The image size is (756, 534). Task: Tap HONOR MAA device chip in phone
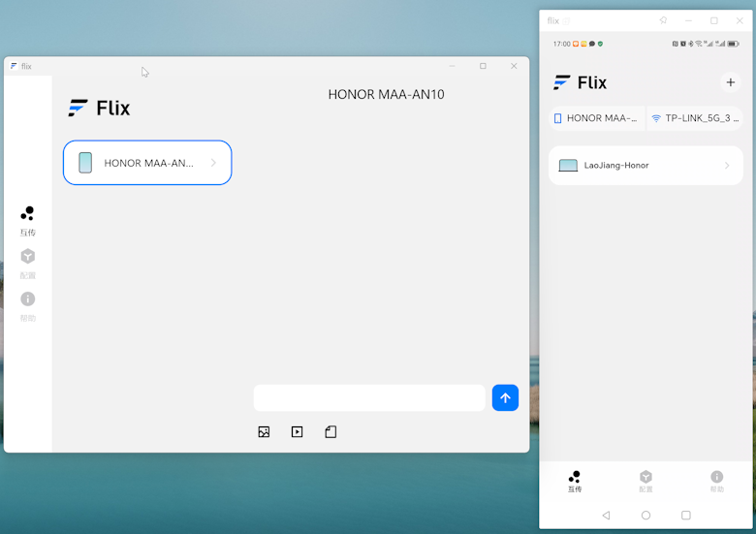tap(596, 118)
